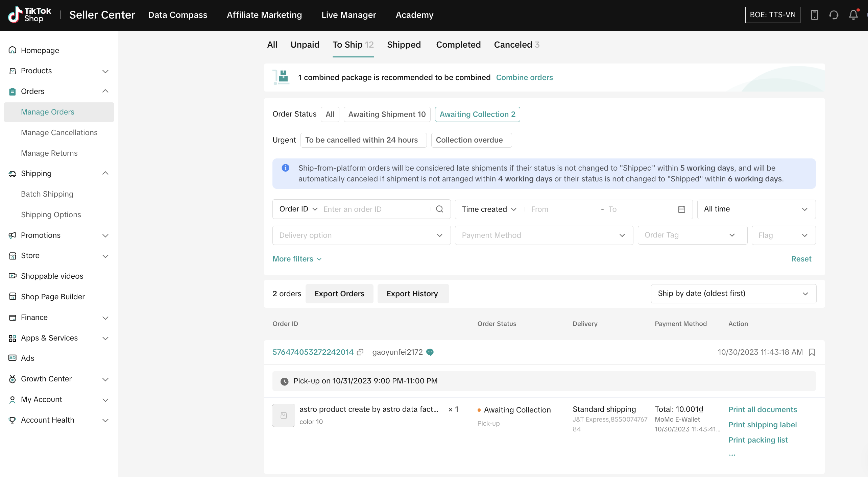Image resolution: width=868 pixels, height=477 pixels.
Task: Open the Delivery option dropdown
Action: 361,235
